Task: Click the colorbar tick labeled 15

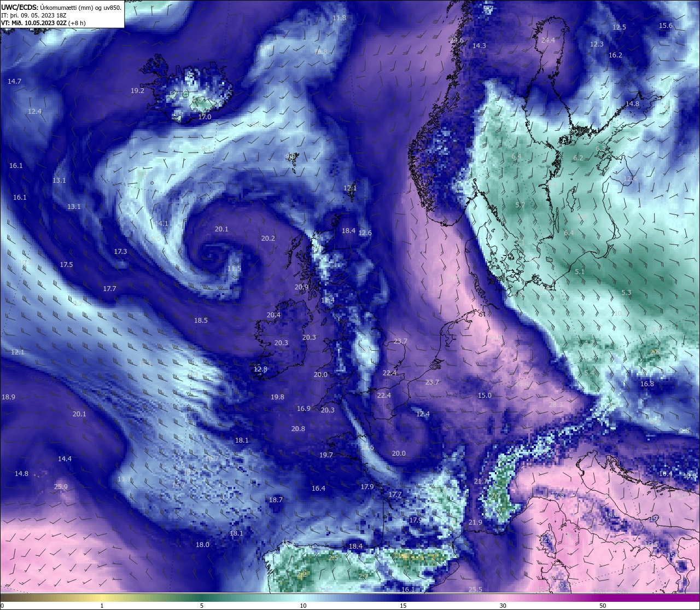Action: 403,606
